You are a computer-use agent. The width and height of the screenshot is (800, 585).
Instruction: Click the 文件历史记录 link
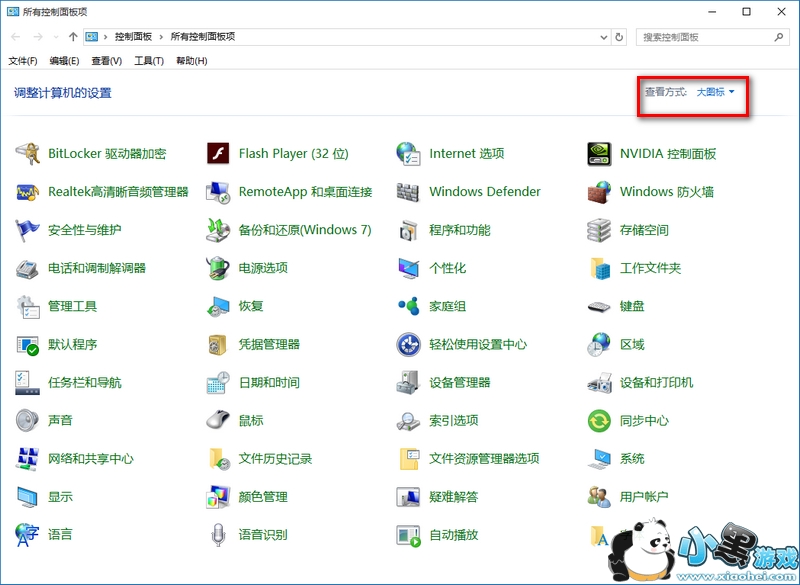pos(276,459)
